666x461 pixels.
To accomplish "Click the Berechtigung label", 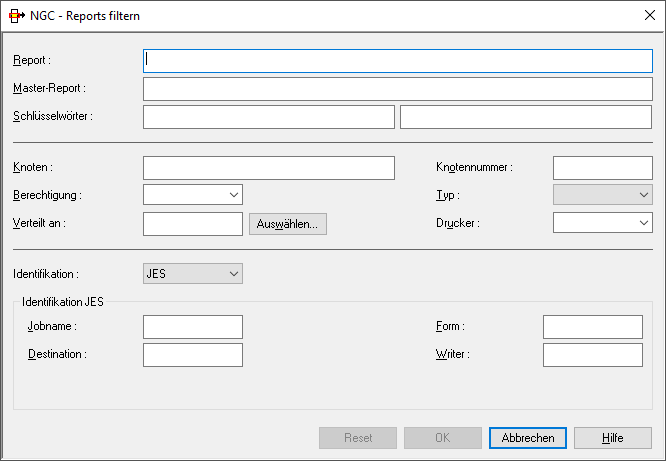I will click(x=47, y=195).
